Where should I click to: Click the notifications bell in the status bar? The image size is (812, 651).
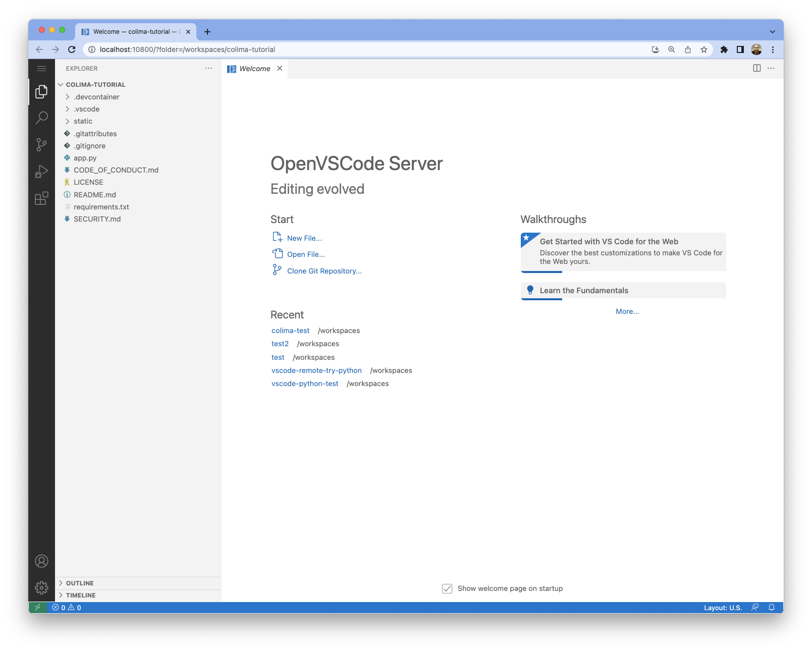771,608
